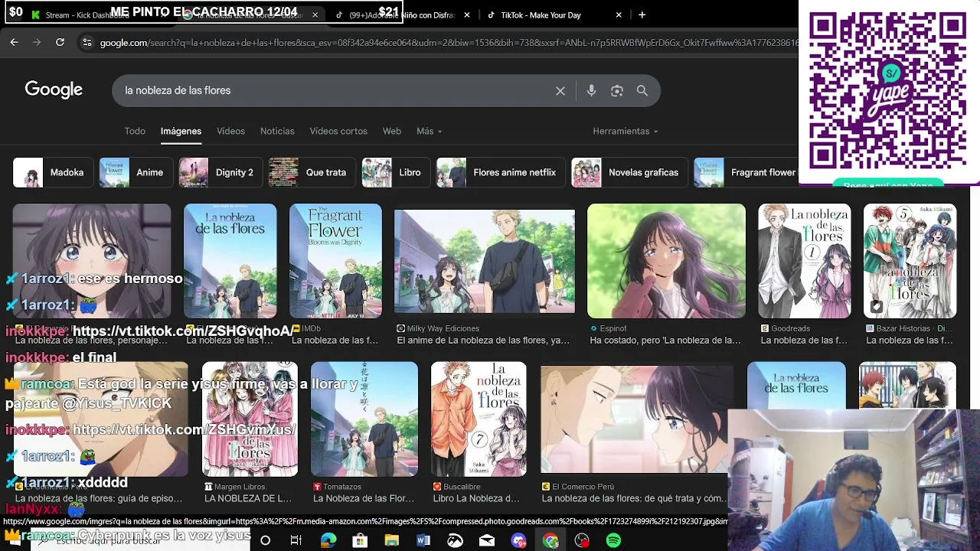Switch to the TikTok - Make Your Day tab
Viewport: 980px width, 551px height.
click(x=555, y=15)
